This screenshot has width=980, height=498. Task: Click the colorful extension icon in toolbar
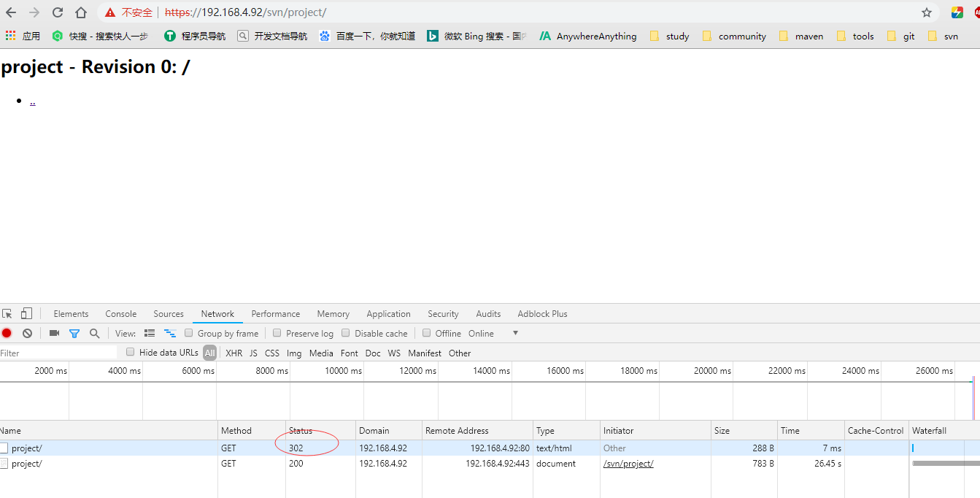[x=957, y=12]
